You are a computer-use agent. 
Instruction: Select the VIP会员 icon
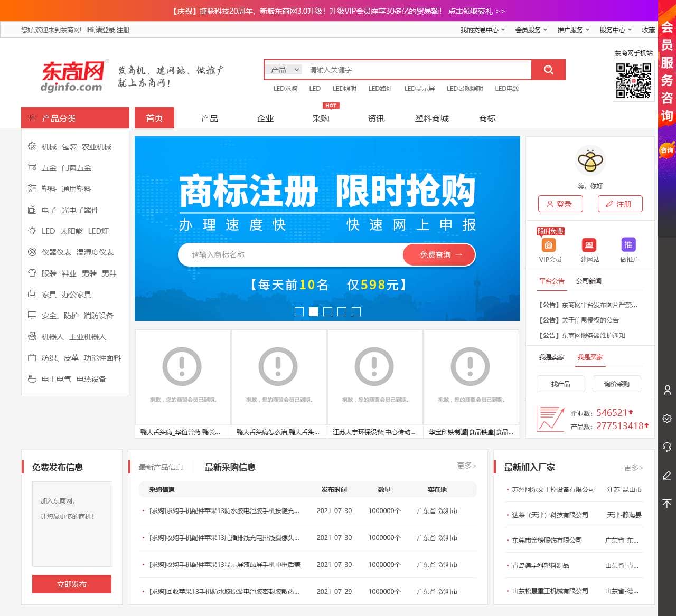549,244
